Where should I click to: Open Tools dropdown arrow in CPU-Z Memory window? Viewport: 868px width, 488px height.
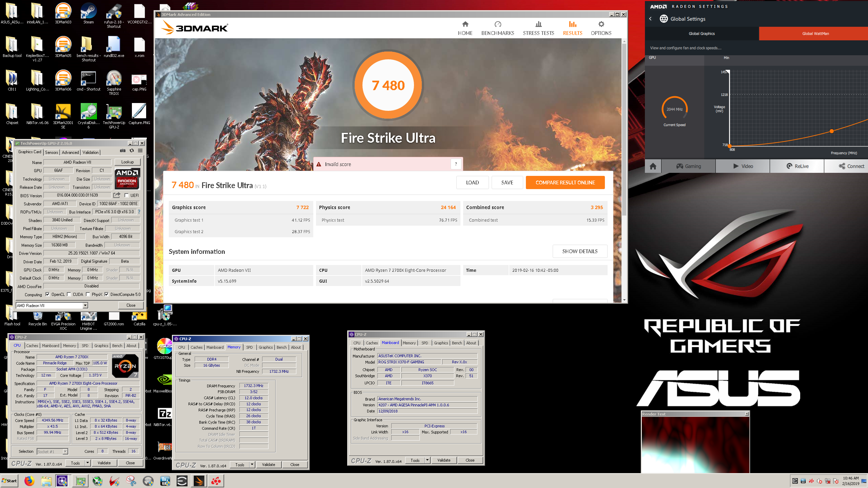(252, 465)
